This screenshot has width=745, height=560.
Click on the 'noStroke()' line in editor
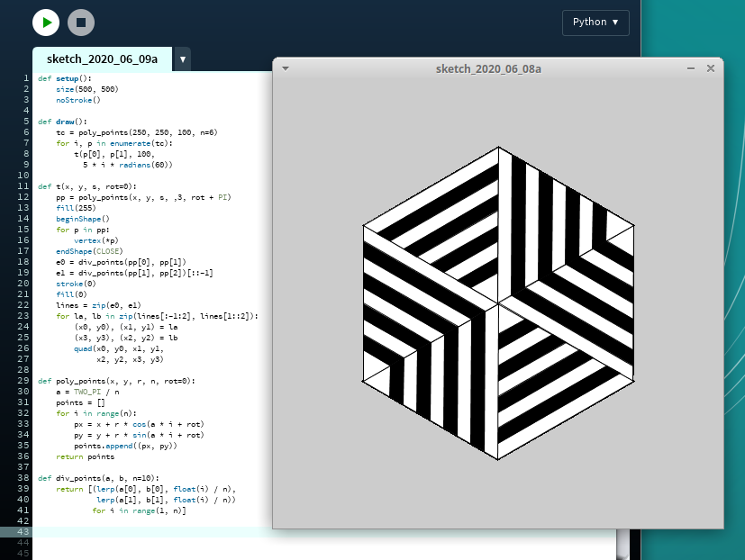pyautogui.click(x=77, y=100)
